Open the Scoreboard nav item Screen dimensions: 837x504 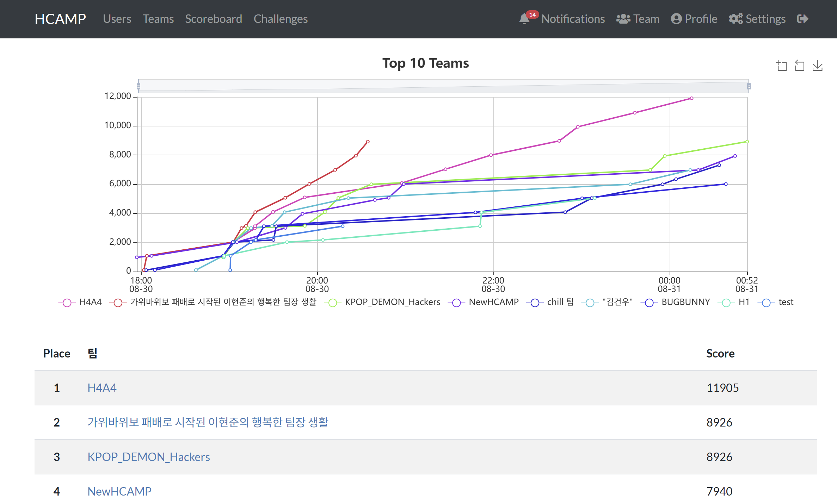213,19
